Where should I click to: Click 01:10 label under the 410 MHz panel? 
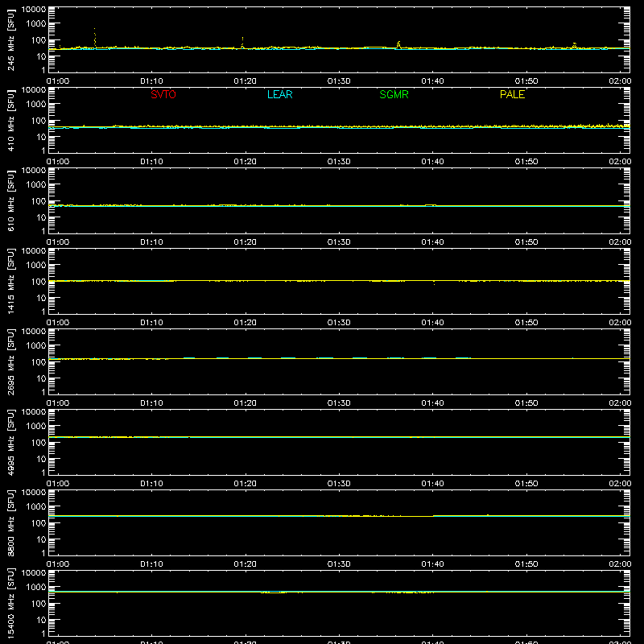(151, 162)
